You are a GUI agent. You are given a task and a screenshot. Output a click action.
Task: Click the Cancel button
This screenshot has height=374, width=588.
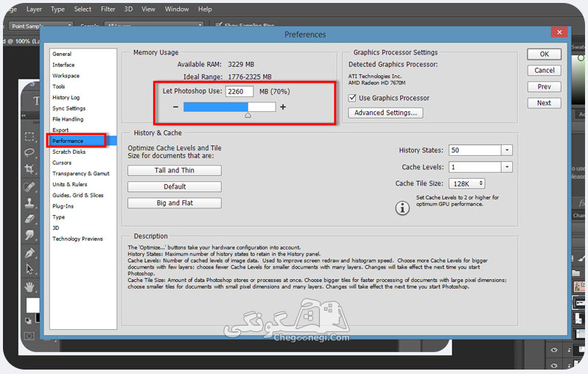(544, 70)
